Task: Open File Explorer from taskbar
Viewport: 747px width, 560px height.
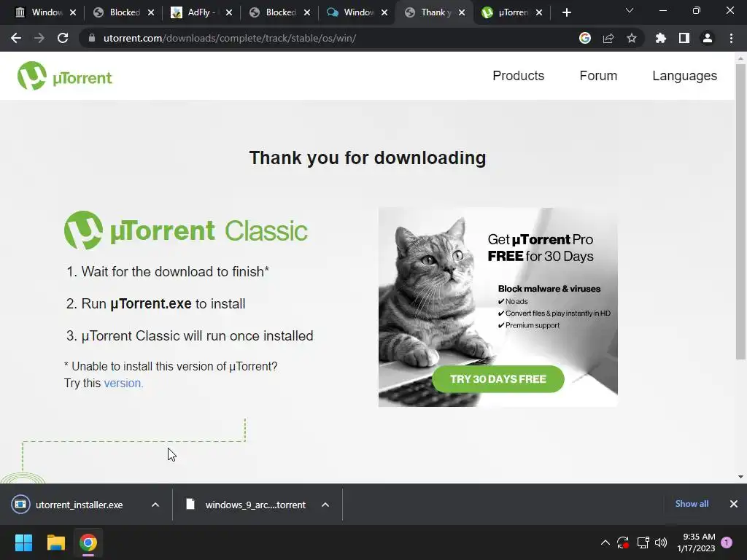Action: point(55,542)
